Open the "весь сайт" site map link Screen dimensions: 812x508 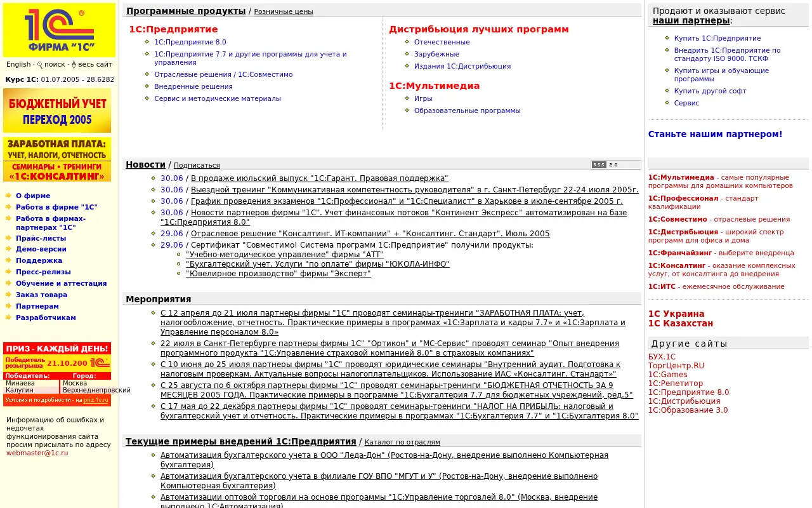(x=95, y=64)
